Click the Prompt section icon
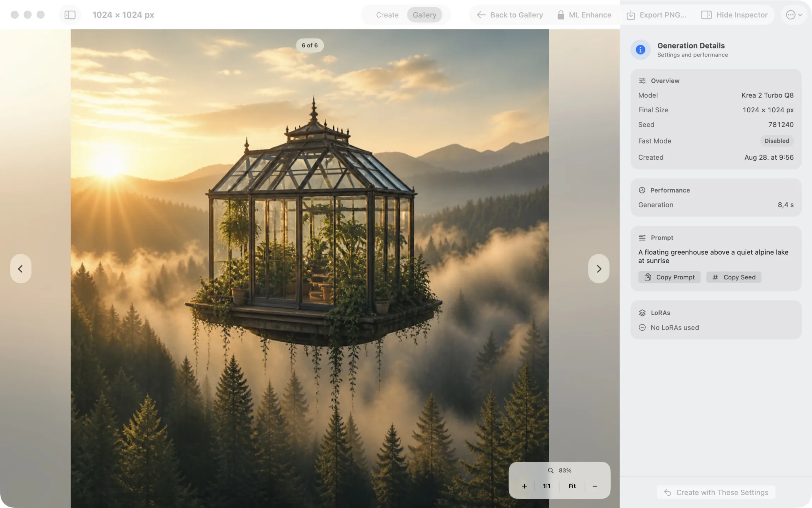 [642, 238]
